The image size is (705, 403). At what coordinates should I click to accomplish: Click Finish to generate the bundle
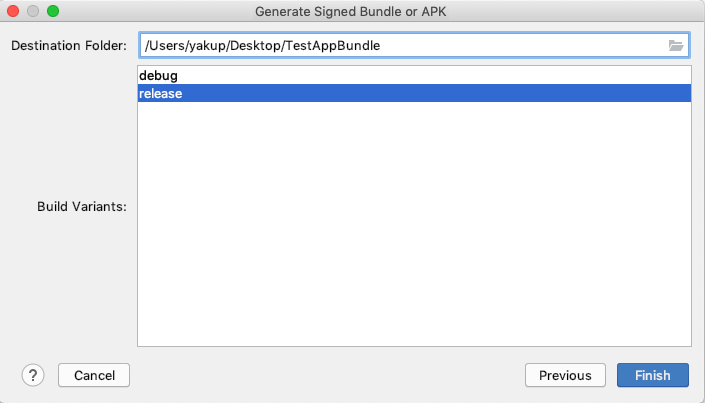652,375
